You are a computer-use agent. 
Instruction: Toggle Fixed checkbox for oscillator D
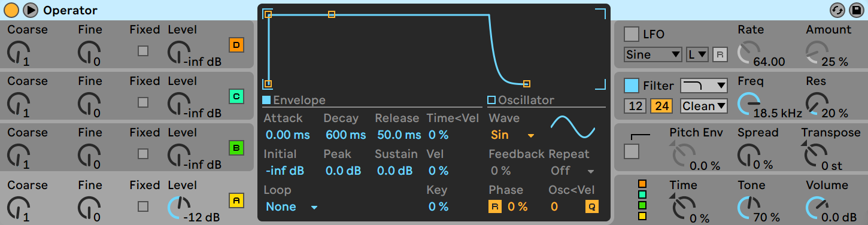pos(143,51)
